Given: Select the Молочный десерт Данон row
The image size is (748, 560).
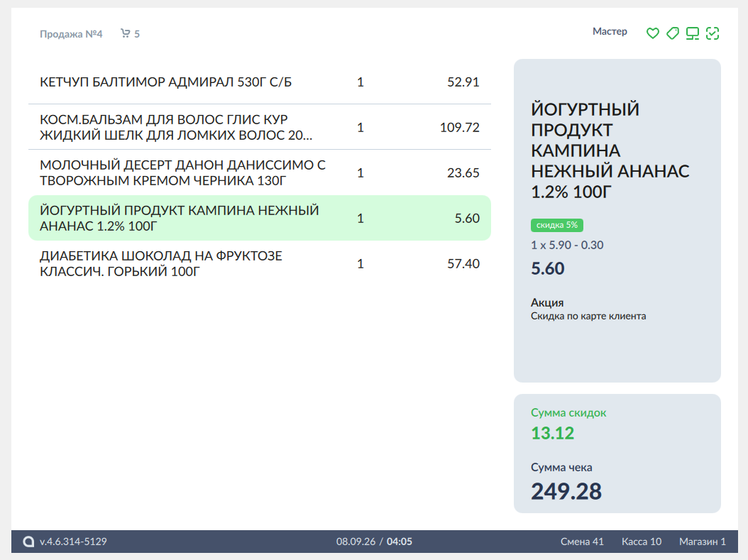Looking at the screenshot, I should pos(260,172).
